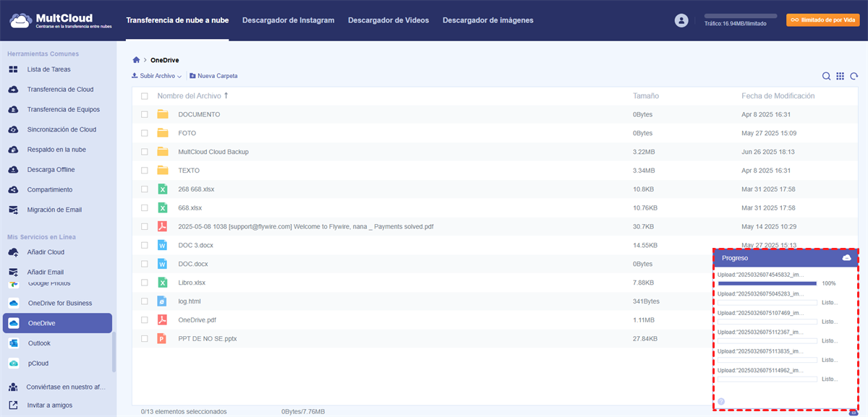Check the TEXTO folder checkbox
The image size is (868, 417).
[x=145, y=171]
